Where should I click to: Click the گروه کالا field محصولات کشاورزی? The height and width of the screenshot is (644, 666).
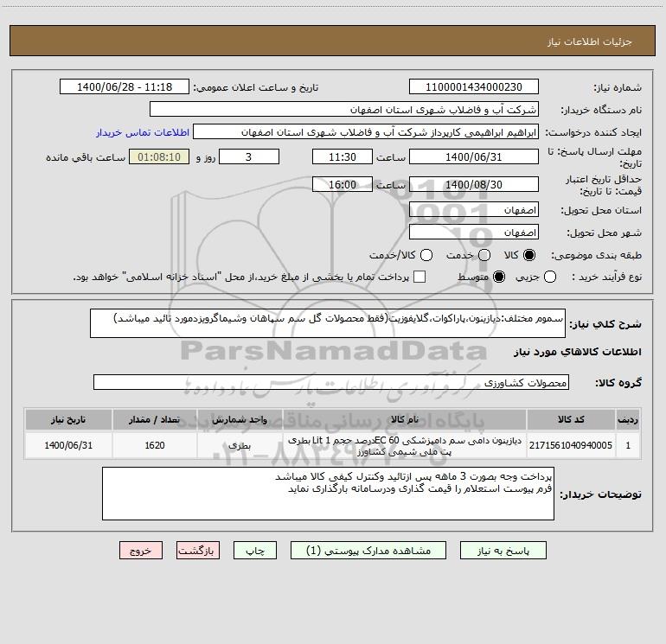pos(331,382)
